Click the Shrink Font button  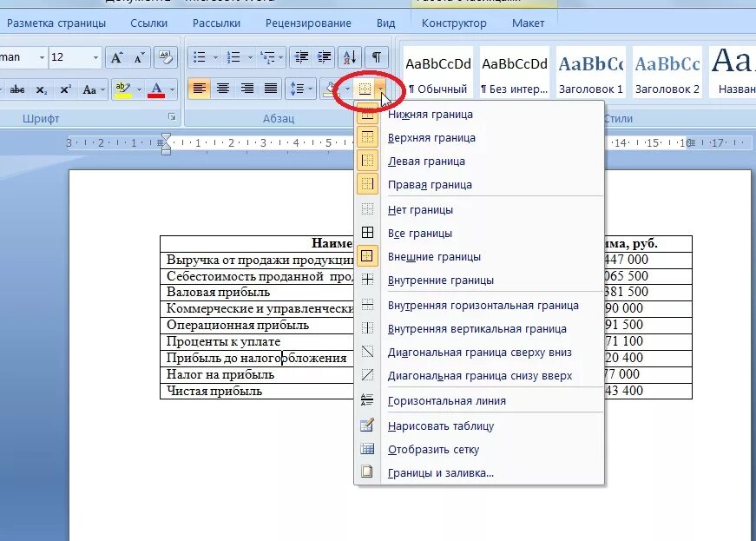140,58
